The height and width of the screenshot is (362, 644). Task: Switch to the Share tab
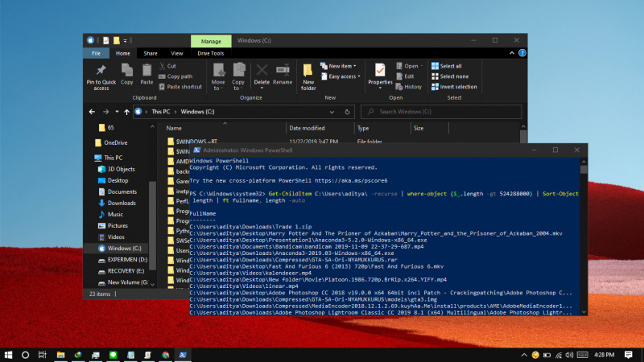point(151,53)
